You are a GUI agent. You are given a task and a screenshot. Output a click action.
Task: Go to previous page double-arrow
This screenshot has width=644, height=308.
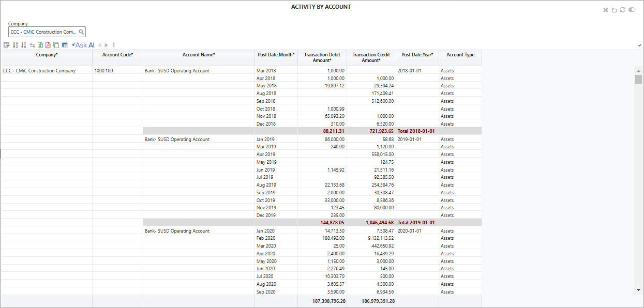tap(100, 45)
